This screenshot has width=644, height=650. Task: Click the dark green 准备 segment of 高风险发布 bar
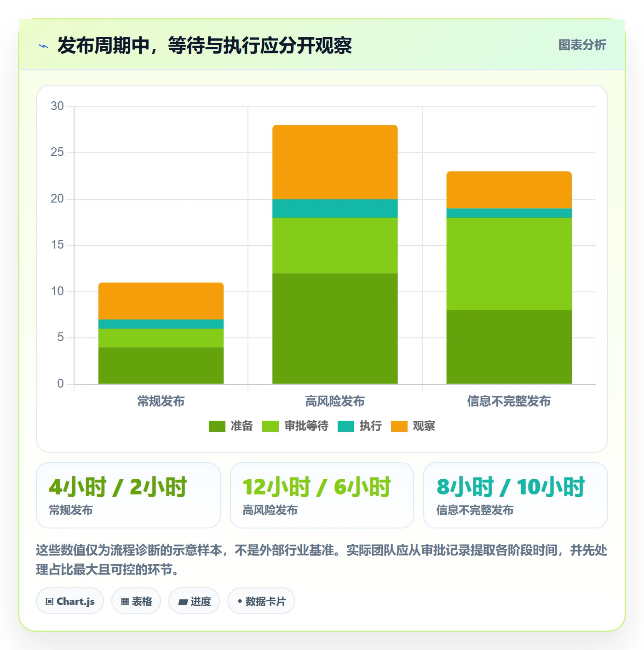pos(335,329)
